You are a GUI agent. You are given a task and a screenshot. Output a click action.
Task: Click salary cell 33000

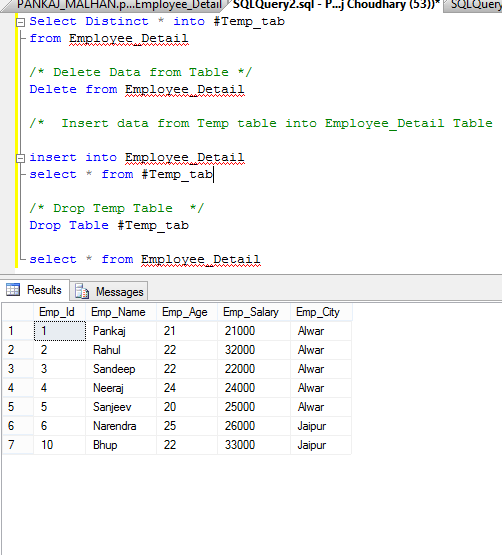[254, 445]
